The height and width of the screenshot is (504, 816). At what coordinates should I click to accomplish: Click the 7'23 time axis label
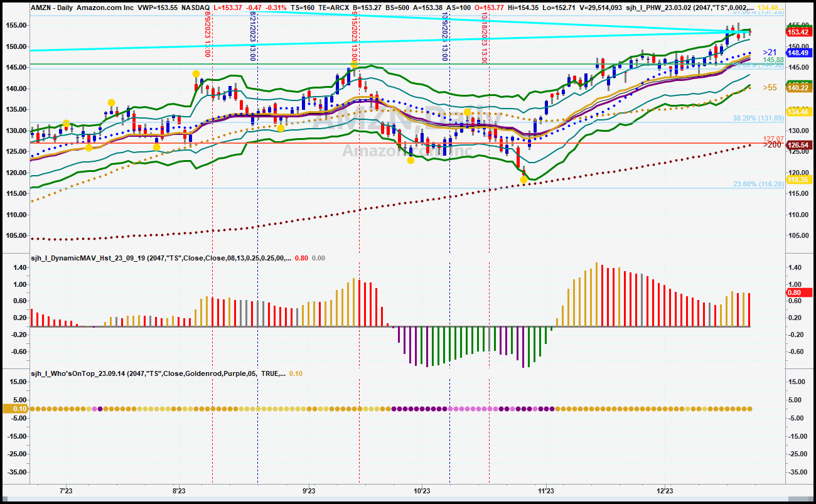pos(65,490)
